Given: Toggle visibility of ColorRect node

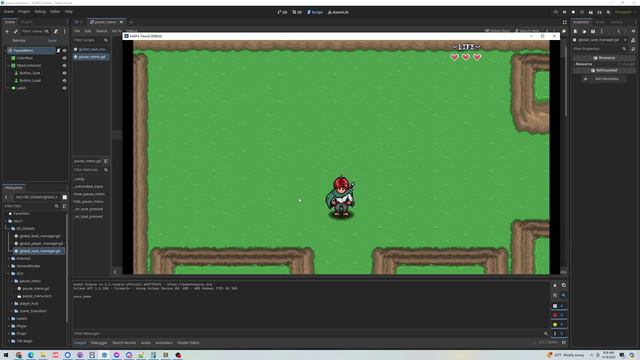Looking at the screenshot, I should point(64,58).
